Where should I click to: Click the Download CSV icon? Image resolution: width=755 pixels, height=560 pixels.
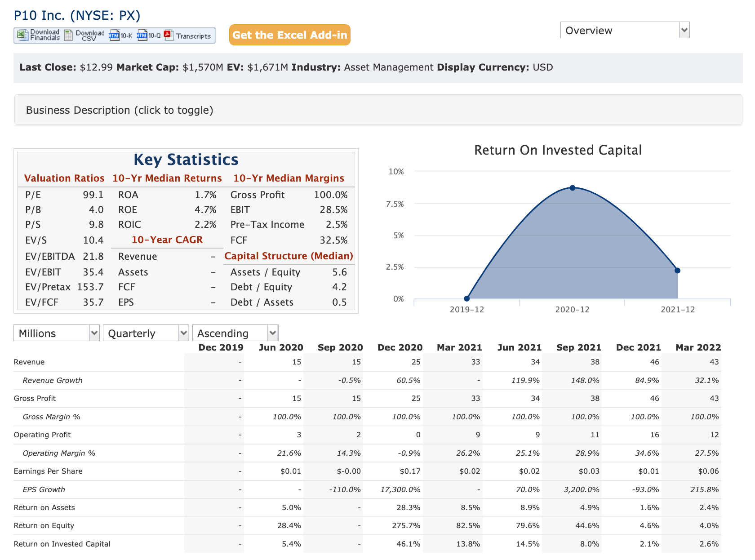point(68,35)
